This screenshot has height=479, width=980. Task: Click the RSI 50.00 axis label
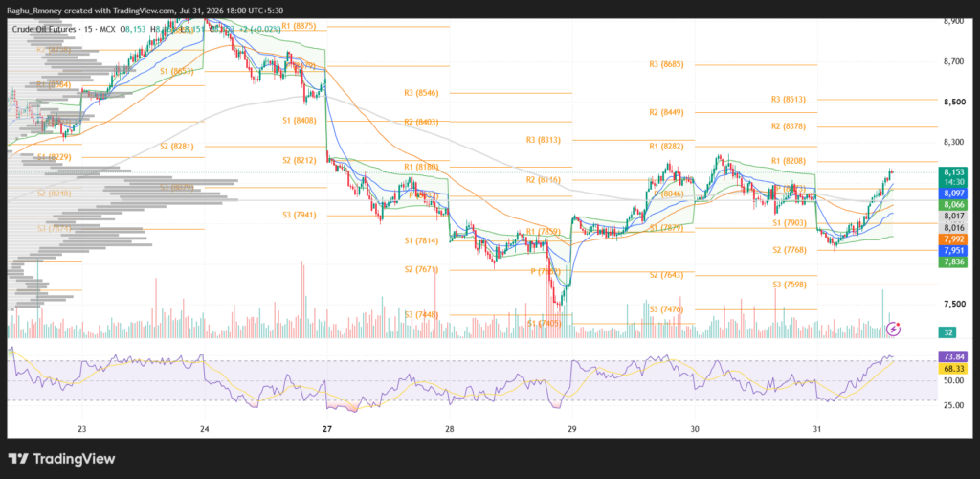point(953,381)
